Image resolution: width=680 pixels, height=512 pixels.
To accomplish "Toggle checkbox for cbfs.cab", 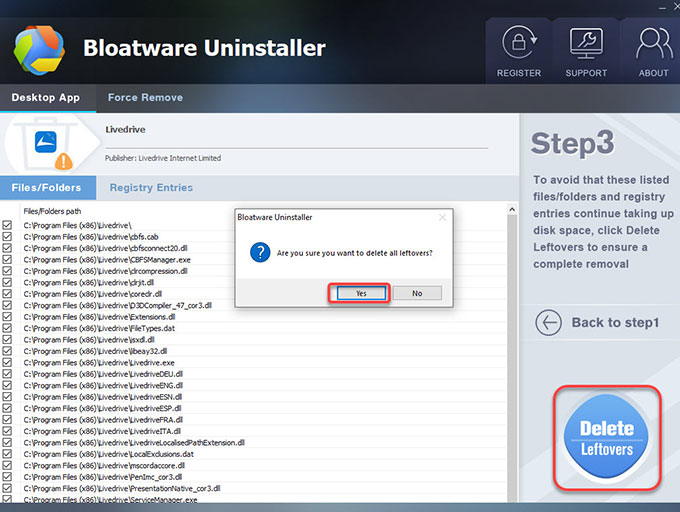I will click(x=7, y=237).
